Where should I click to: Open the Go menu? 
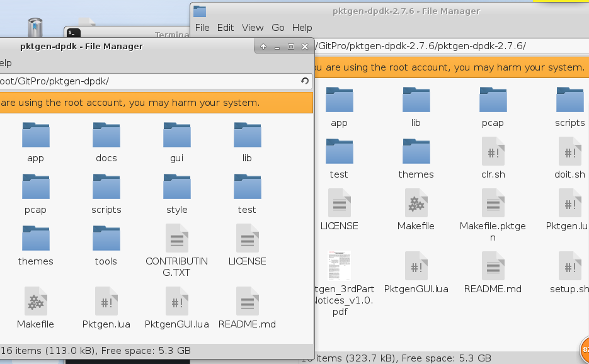(x=278, y=28)
